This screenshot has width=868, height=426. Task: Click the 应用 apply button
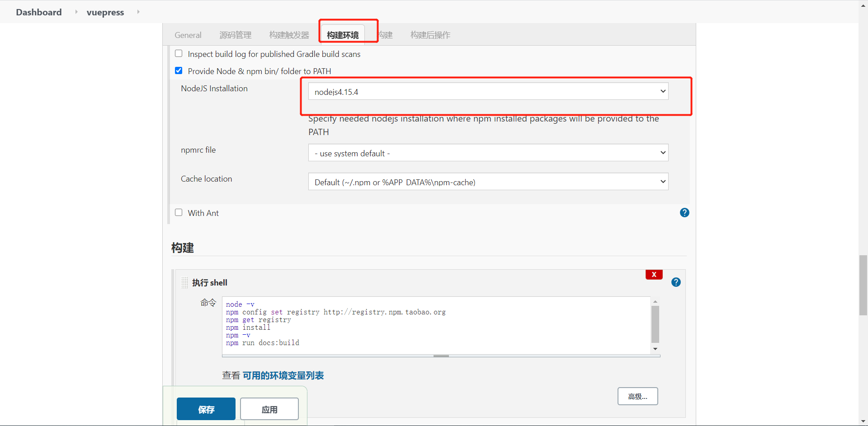(x=269, y=409)
